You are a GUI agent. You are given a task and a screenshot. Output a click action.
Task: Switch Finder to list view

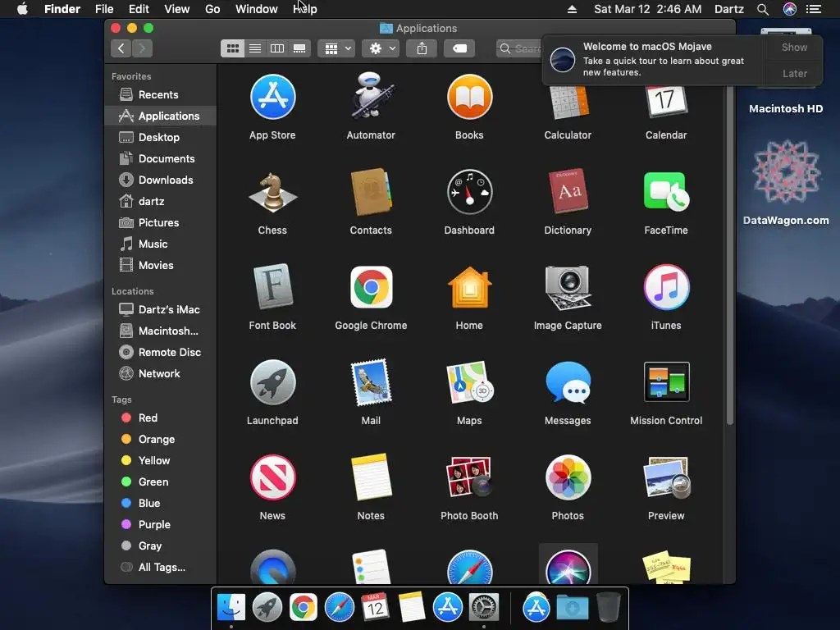[x=255, y=48]
